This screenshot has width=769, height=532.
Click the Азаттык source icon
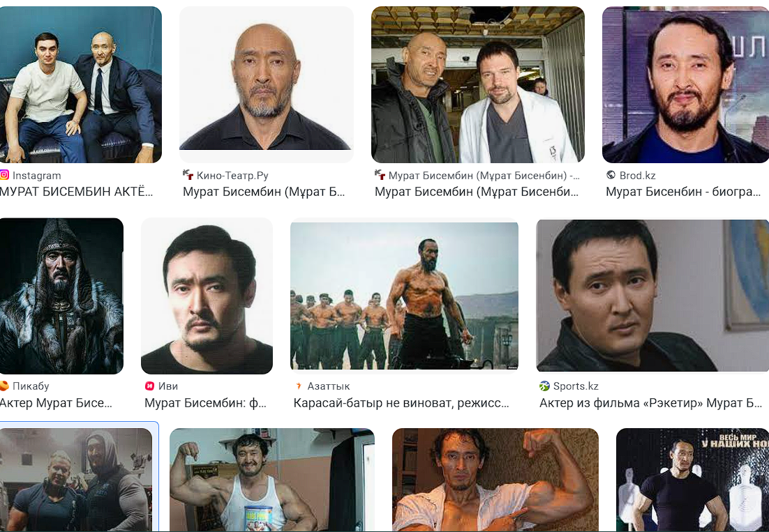pyautogui.click(x=298, y=386)
